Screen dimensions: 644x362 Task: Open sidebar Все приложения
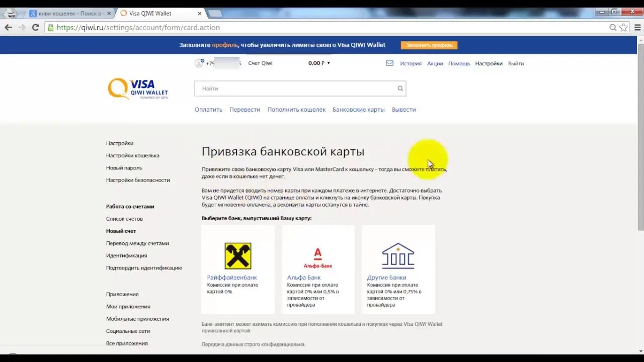[127, 343]
